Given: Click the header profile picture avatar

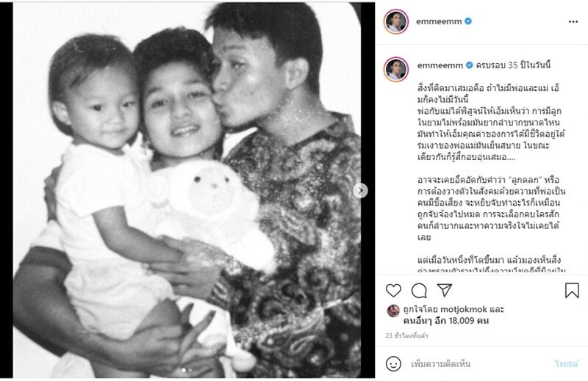Looking at the screenshot, I should [x=396, y=21].
